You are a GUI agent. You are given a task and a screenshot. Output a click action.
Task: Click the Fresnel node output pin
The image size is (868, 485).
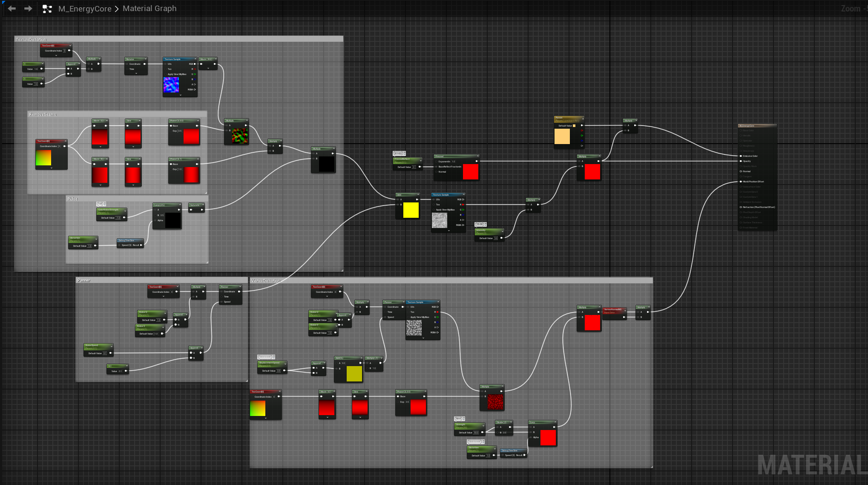476,161
